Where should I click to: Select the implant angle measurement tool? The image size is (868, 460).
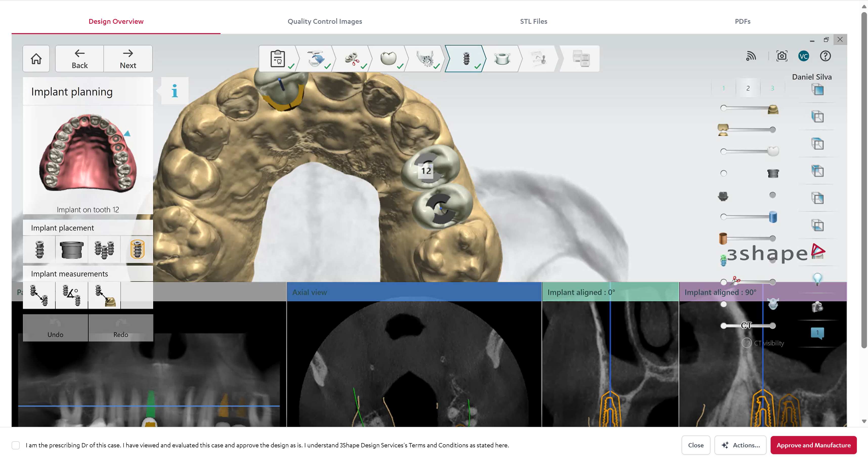point(71,295)
